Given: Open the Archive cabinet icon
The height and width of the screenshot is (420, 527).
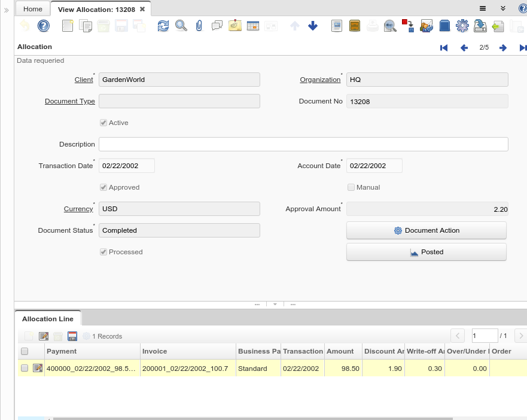Looking at the screenshot, I should pos(355,26).
